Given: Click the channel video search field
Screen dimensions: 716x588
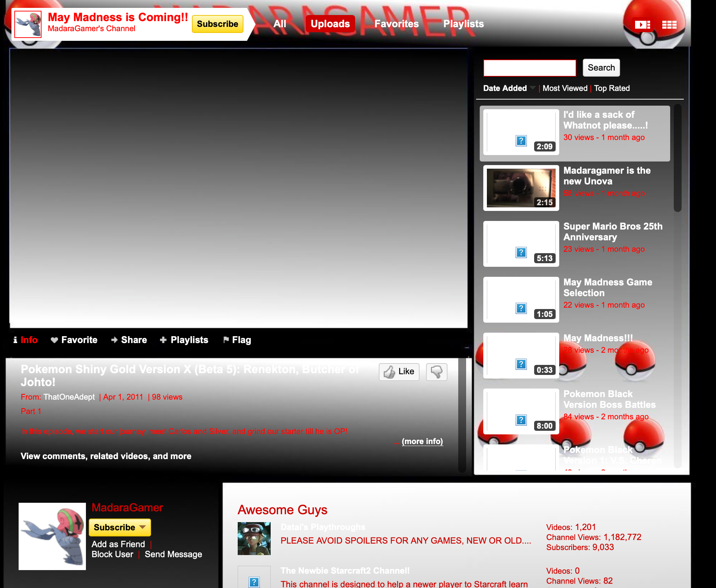Looking at the screenshot, I should click(529, 68).
